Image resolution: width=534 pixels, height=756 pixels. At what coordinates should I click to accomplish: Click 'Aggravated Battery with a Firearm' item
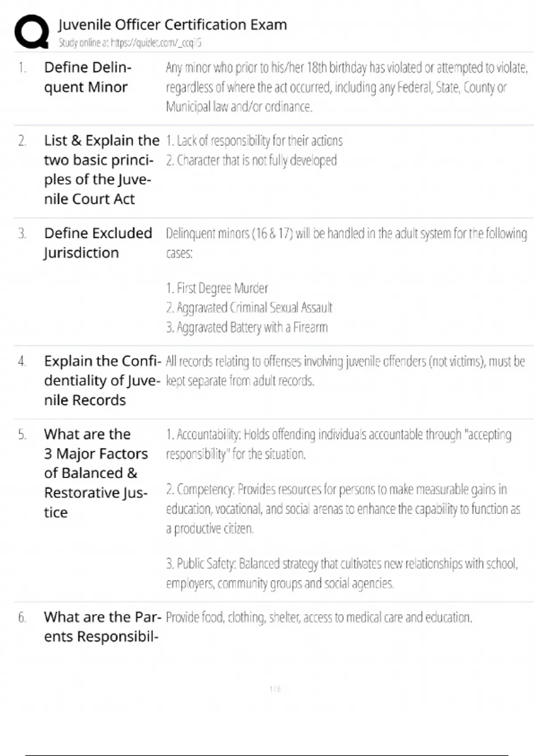tap(247, 327)
